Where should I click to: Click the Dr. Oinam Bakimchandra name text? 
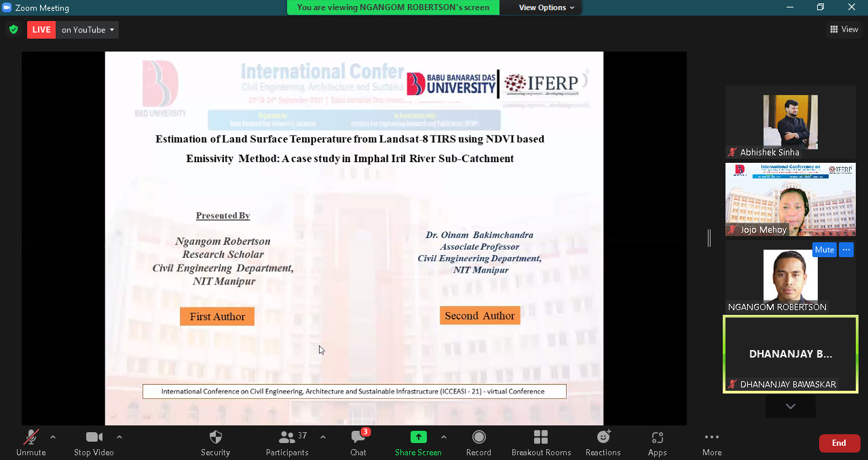tap(479, 235)
